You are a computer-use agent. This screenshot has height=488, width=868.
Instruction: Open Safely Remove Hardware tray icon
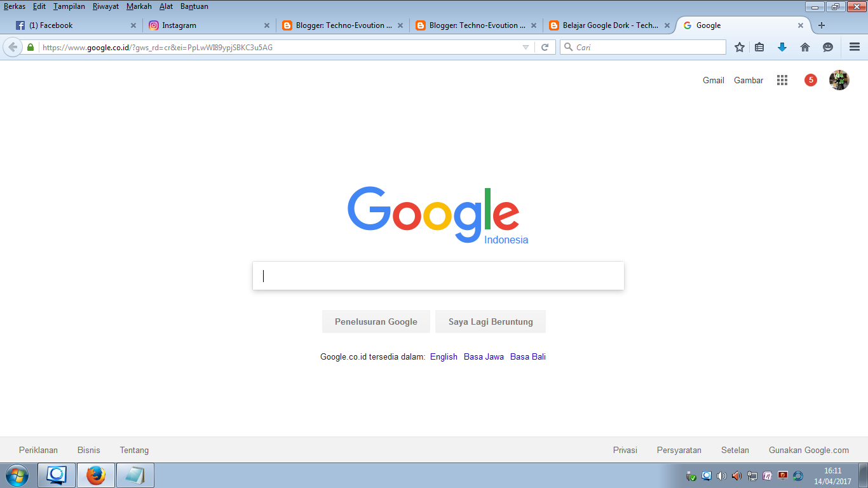(x=690, y=476)
